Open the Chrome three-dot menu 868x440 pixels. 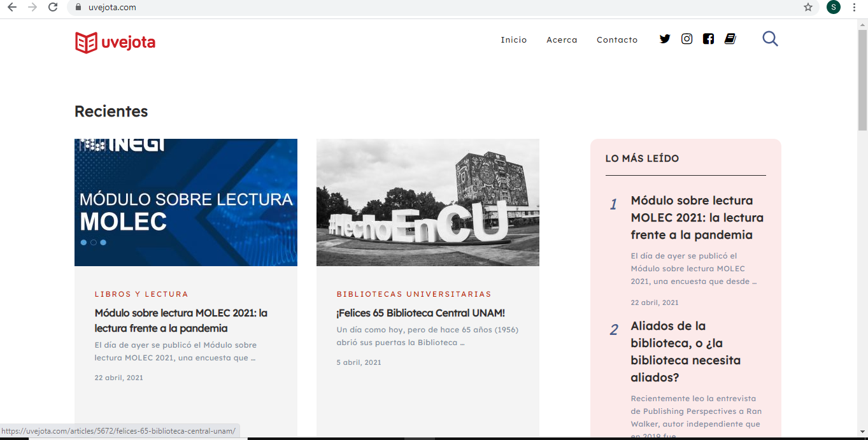click(855, 8)
